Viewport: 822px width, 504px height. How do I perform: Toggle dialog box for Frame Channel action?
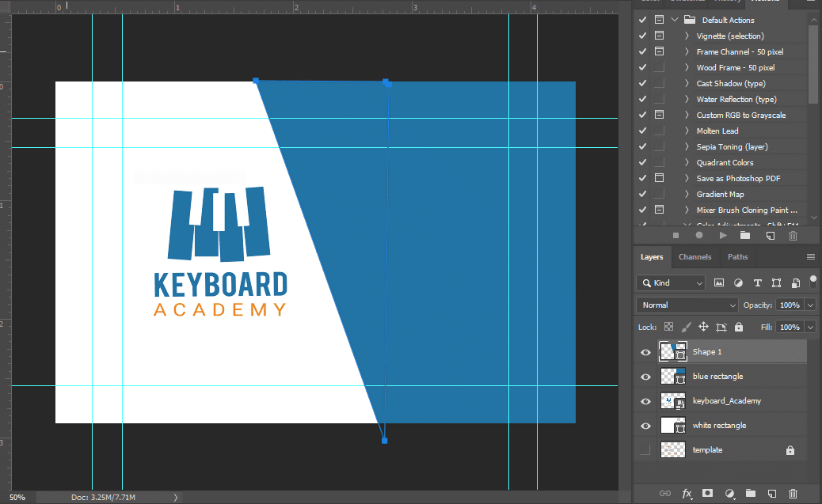[x=660, y=51]
